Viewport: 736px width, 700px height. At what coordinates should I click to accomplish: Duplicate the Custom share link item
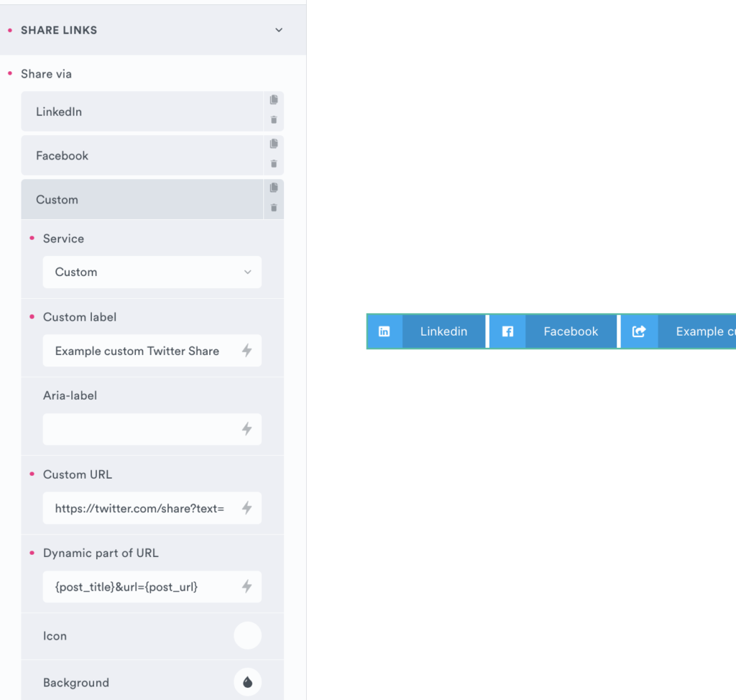click(x=274, y=188)
